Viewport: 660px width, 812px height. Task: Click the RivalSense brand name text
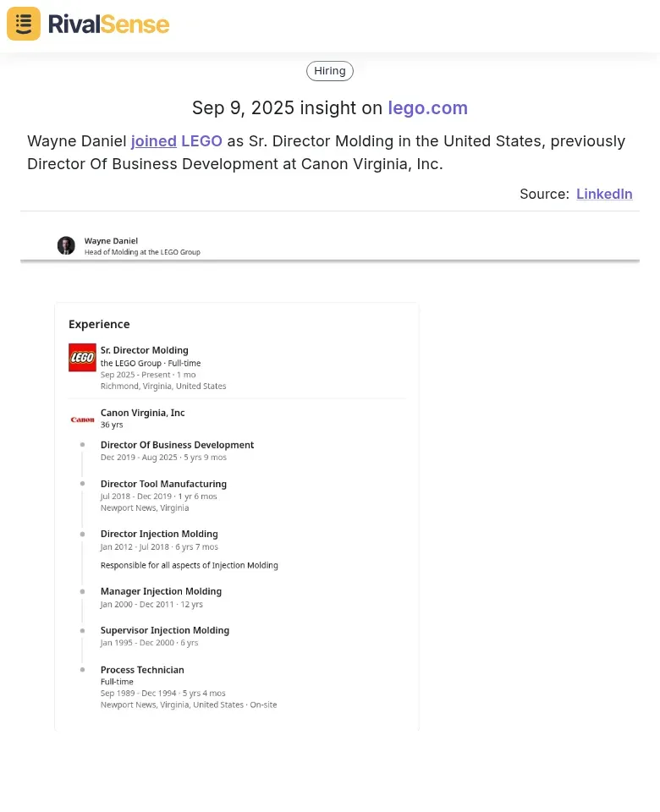108,25
